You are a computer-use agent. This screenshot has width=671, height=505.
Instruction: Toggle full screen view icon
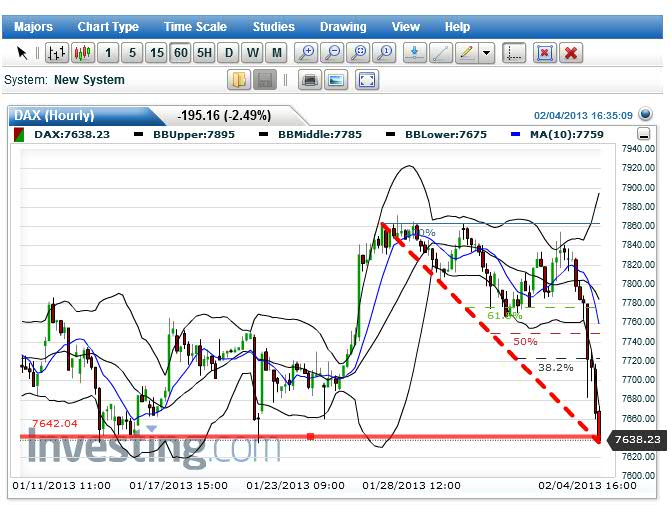pyautogui.click(x=367, y=80)
